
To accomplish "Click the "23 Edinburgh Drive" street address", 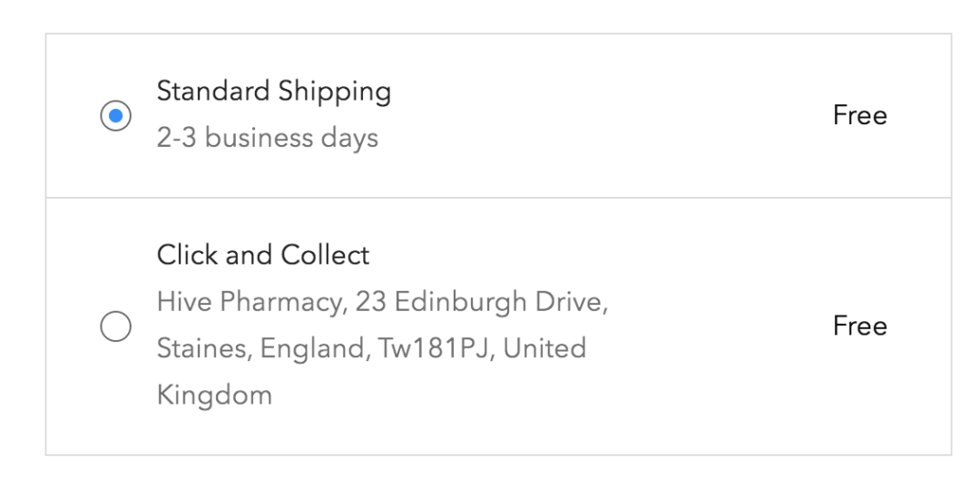I will 480,302.
